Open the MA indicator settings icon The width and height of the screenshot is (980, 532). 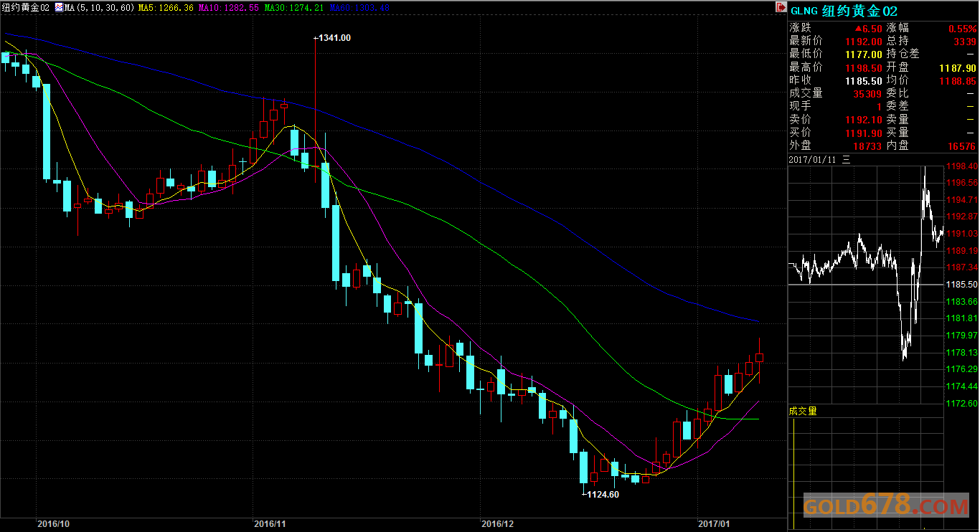click(x=59, y=7)
